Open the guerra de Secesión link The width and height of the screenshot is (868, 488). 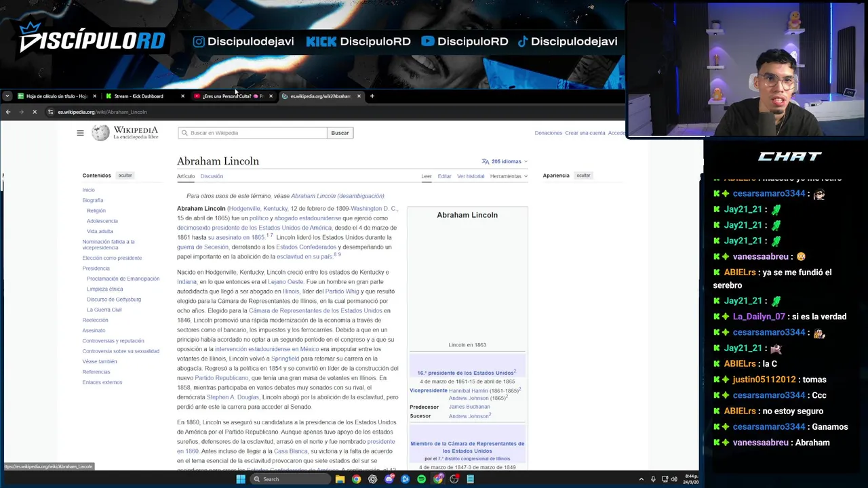pos(203,247)
